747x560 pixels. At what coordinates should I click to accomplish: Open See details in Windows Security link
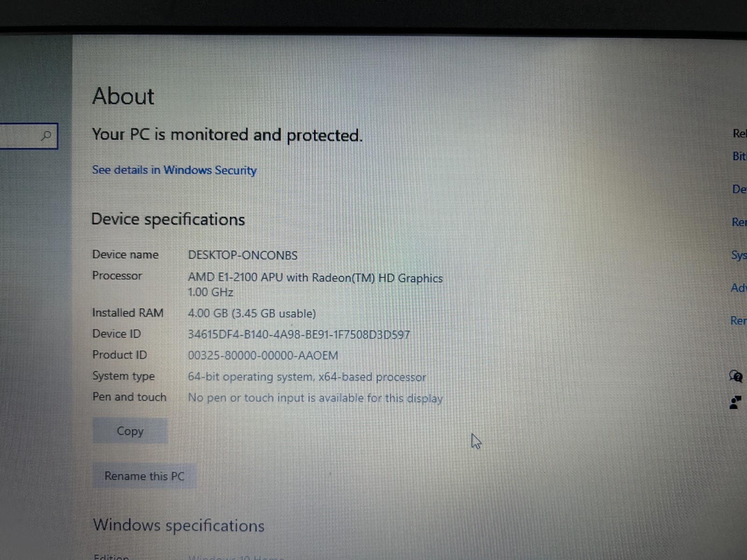point(174,170)
